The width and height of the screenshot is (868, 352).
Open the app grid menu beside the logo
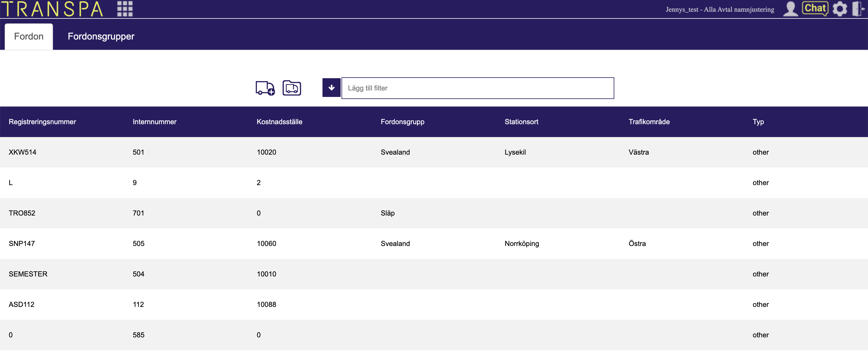124,9
